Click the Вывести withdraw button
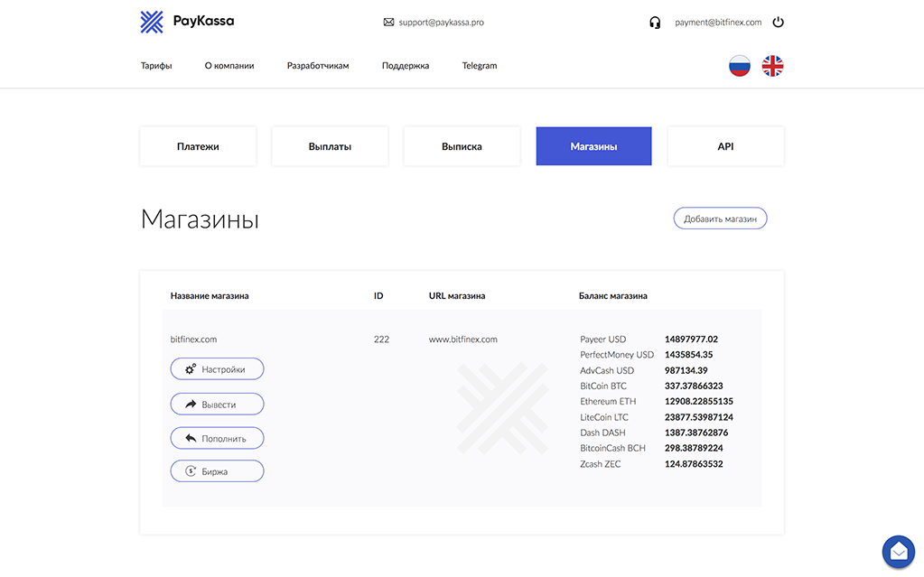 217,405
